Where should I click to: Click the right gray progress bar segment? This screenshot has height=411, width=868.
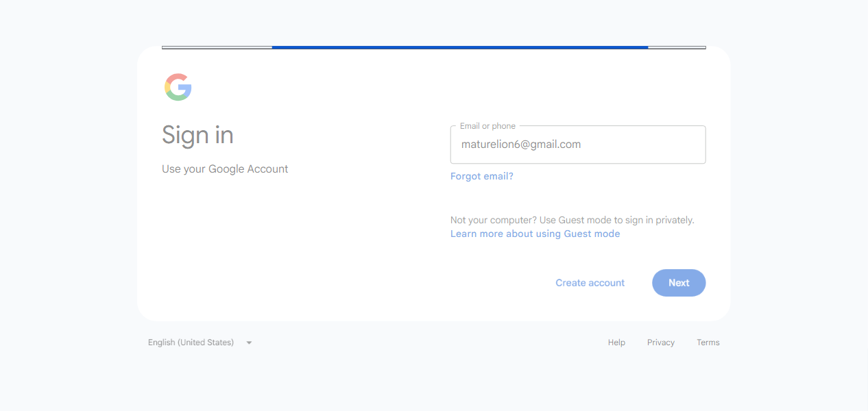coord(677,47)
